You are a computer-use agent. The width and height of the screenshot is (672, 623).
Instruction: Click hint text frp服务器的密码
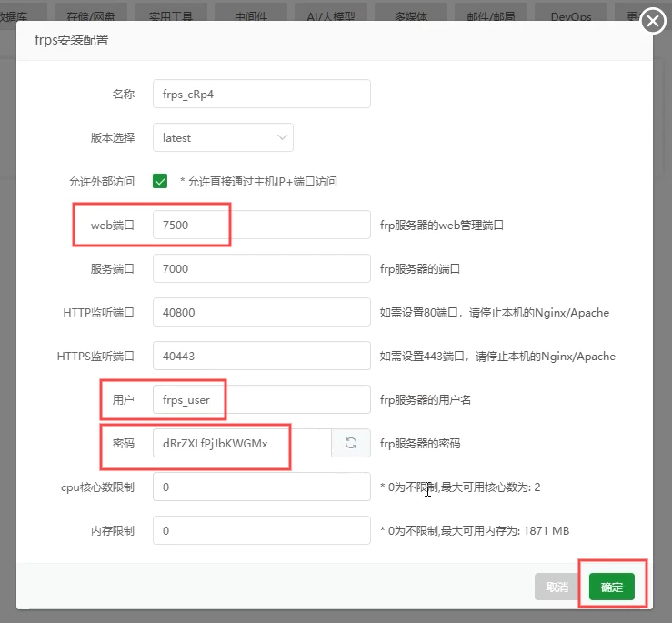point(420,443)
